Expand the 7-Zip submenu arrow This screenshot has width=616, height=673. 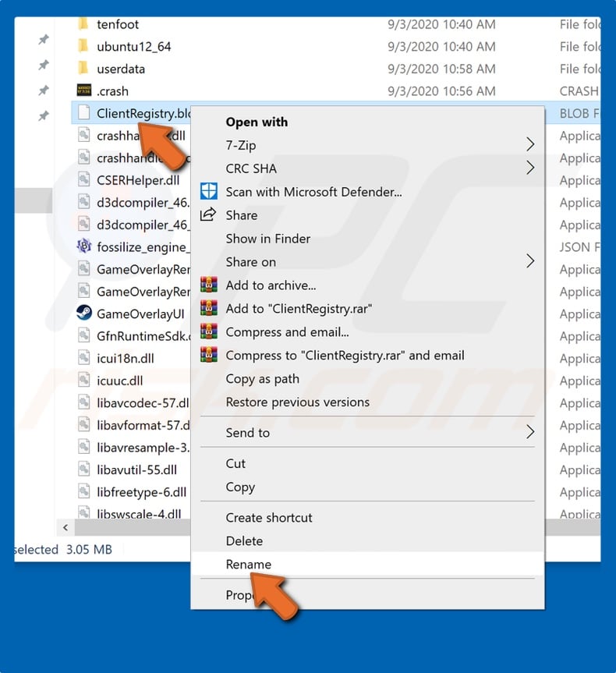pos(530,144)
